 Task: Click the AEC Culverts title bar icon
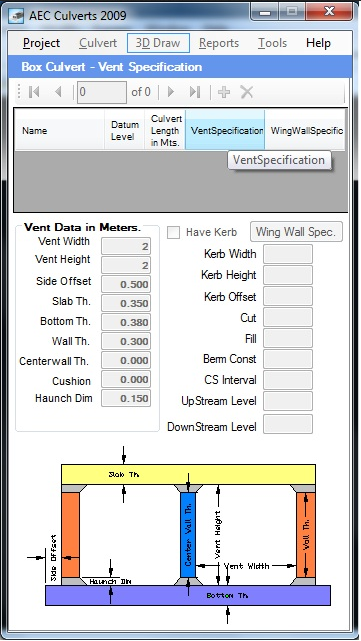pyautogui.click(x=16, y=16)
